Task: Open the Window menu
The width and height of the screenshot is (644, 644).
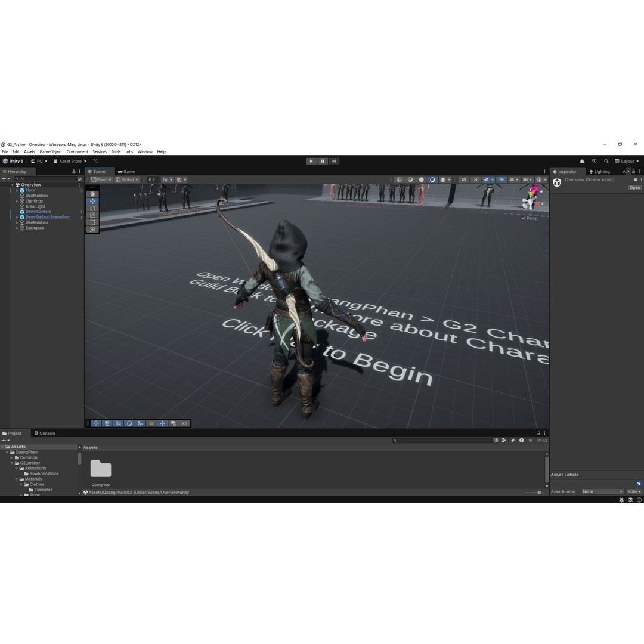Action: (145, 152)
